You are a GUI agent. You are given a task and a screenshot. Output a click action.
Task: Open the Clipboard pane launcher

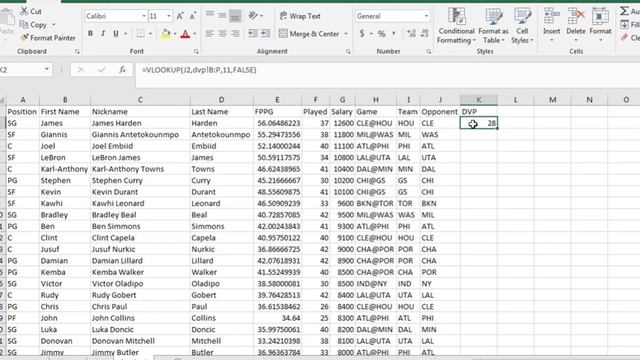point(77,52)
